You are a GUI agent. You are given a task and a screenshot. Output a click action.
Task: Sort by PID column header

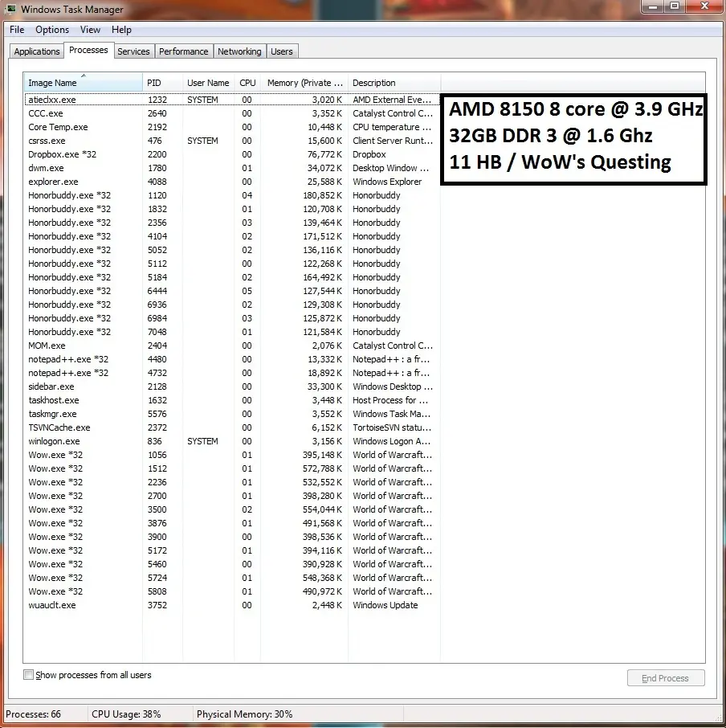click(x=162, y=83)
